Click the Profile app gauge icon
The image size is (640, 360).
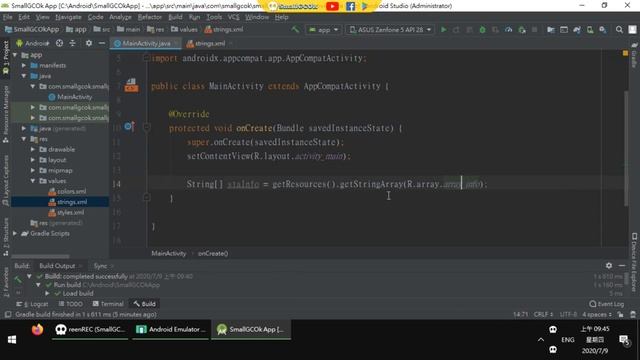tap(509, 30)
